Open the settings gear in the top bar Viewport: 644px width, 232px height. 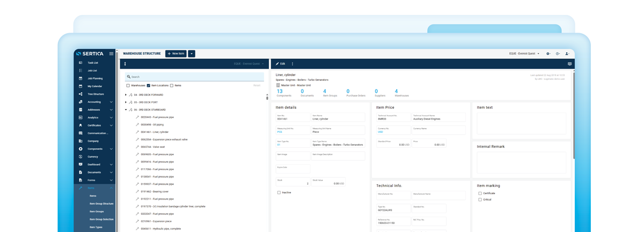[x=548, y=54]
